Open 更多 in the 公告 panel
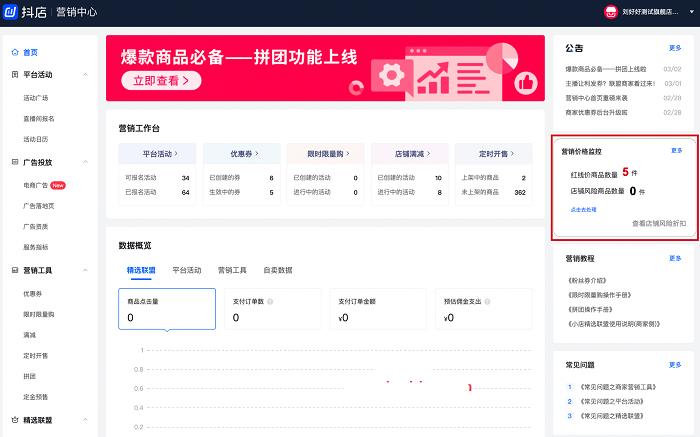The image size is (700, 437). 675,47
